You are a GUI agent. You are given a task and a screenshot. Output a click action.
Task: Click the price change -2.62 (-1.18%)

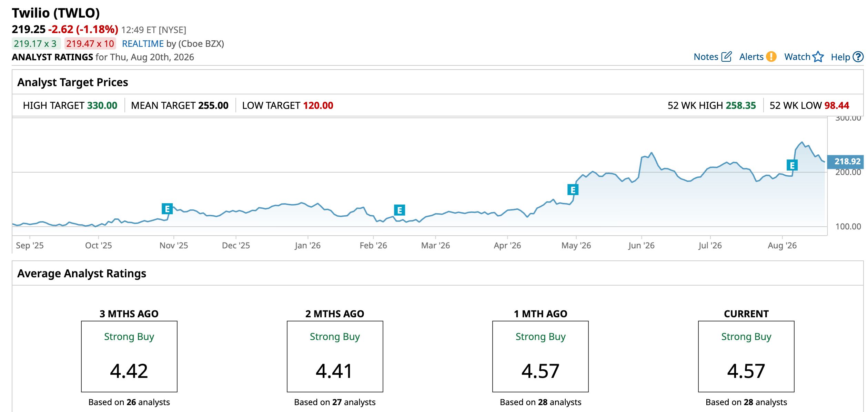pos(83,30)
